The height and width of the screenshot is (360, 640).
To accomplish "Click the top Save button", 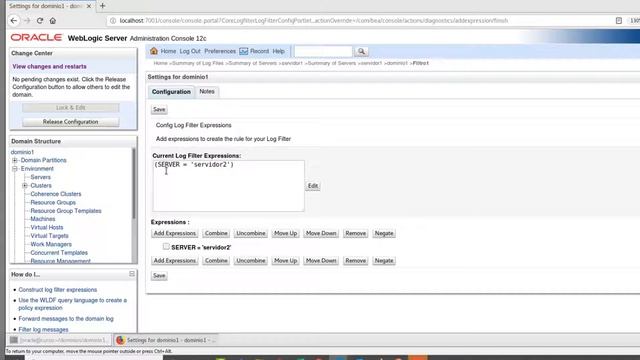I will click(x=159, y=109).
